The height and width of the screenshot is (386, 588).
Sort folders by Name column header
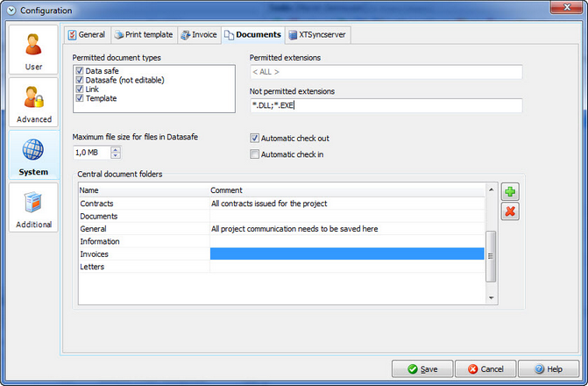tap(144, 190)
